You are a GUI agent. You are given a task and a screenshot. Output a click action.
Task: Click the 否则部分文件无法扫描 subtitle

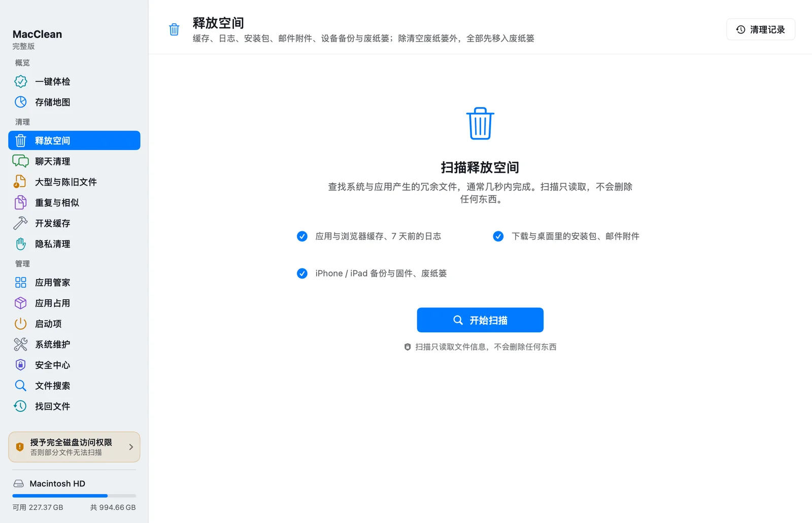coord(66,452)
